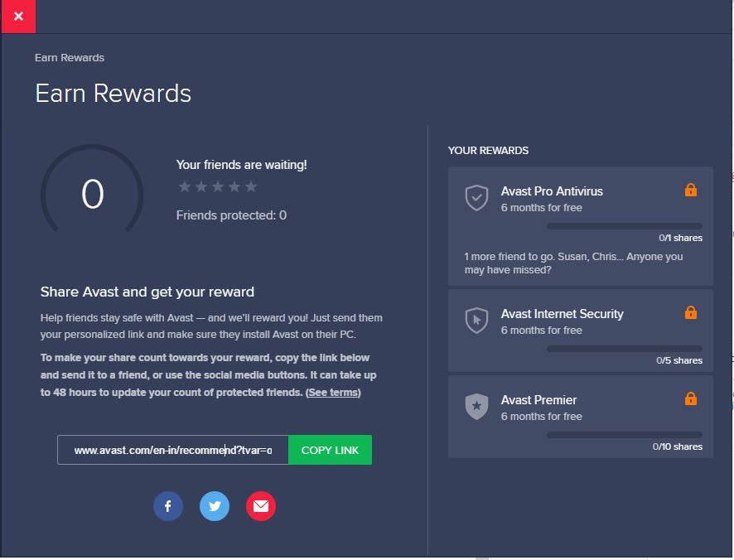Click 'Friends protected: 0' text

tap(231, 215)
